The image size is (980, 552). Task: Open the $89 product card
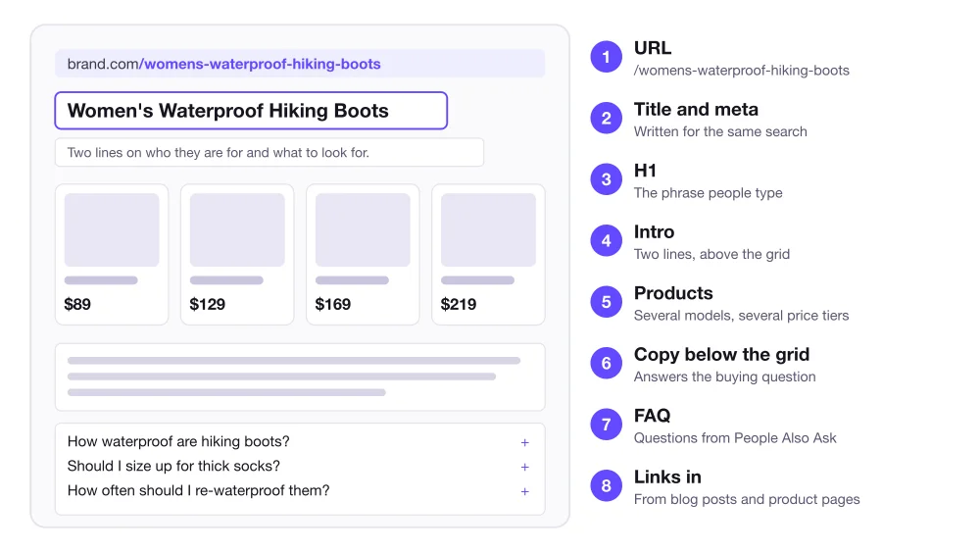[x=112, y=255]
